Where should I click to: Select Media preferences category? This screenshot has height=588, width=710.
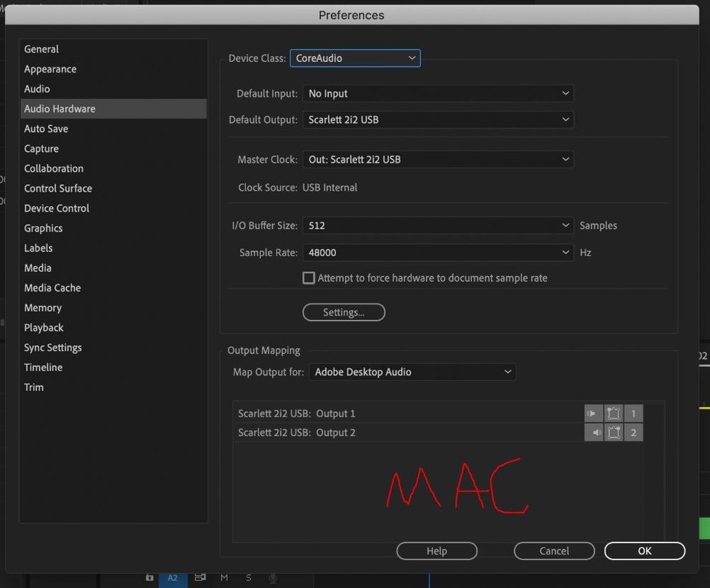point(113,268)
